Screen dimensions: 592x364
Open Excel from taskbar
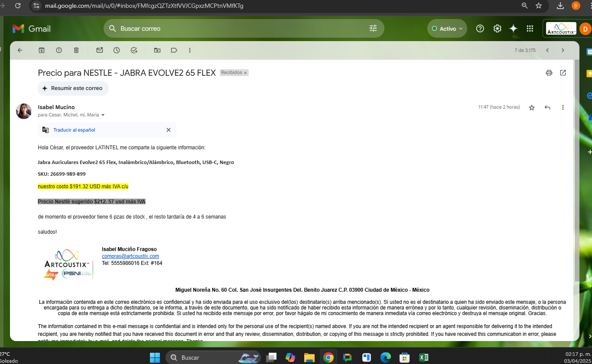(x=423, y=358)
